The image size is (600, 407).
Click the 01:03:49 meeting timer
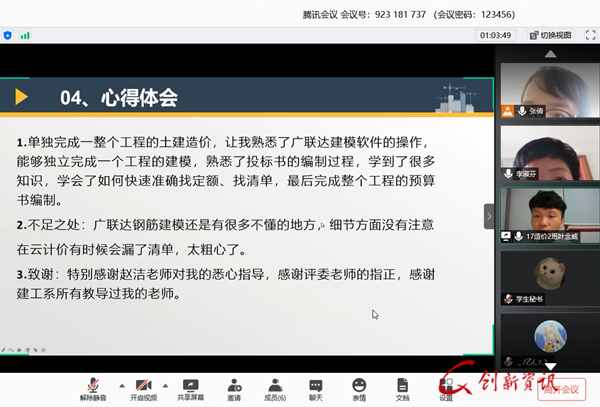[x=495, y=35]
